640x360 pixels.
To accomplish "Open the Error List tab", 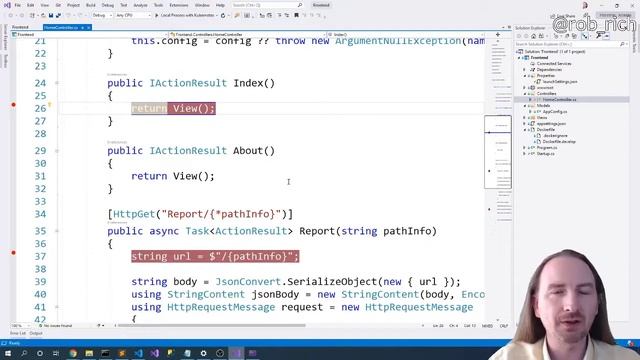I will tap(18, 333).
